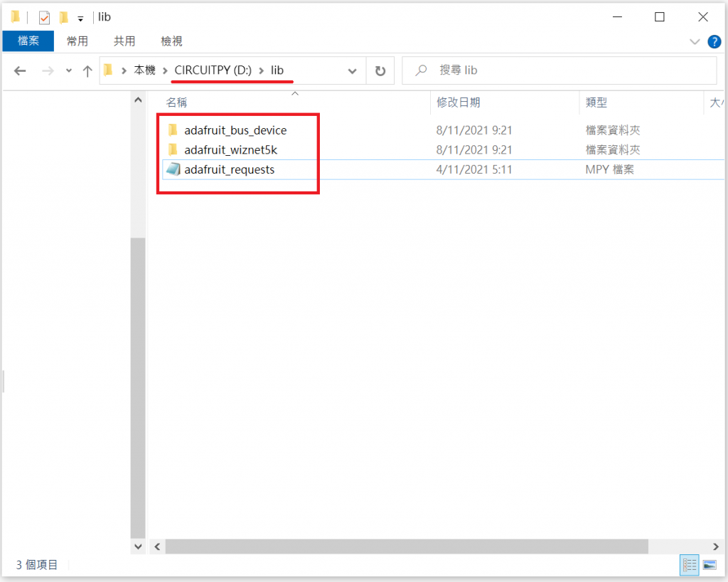
Task: Select the adafruit_bus_device folder
Action: pyautogui.click(x=235, y=130)
